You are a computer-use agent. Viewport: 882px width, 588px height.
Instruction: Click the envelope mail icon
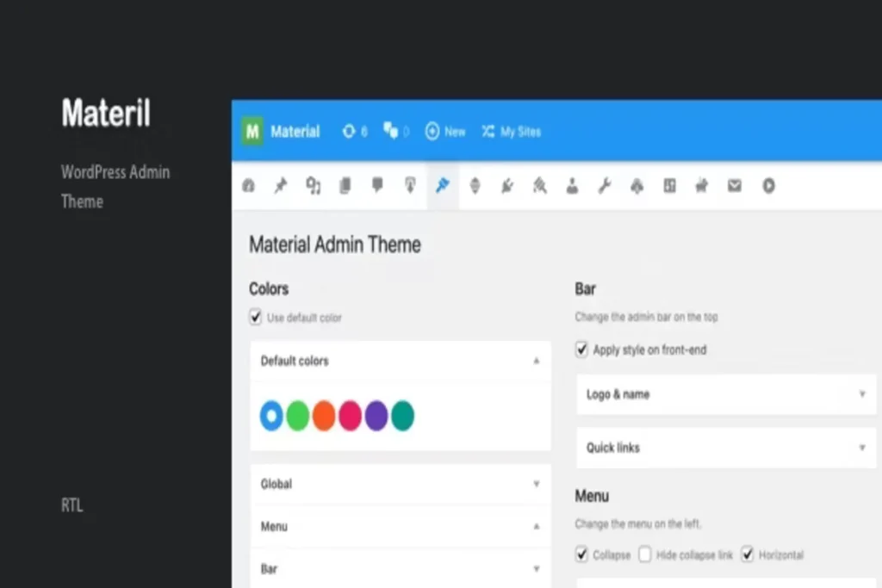click(x=734, y=185)
